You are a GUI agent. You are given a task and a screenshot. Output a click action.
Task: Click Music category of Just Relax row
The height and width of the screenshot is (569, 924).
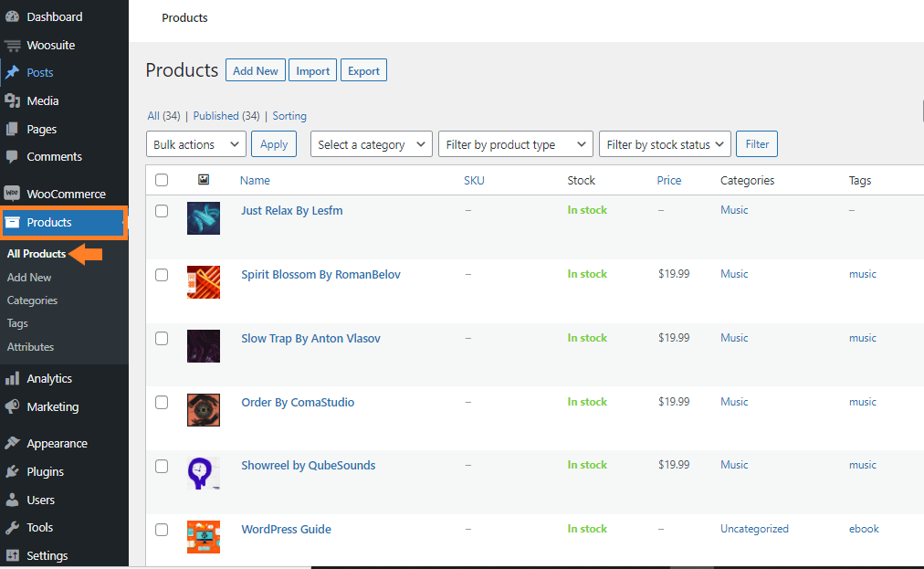pos(734,209)
